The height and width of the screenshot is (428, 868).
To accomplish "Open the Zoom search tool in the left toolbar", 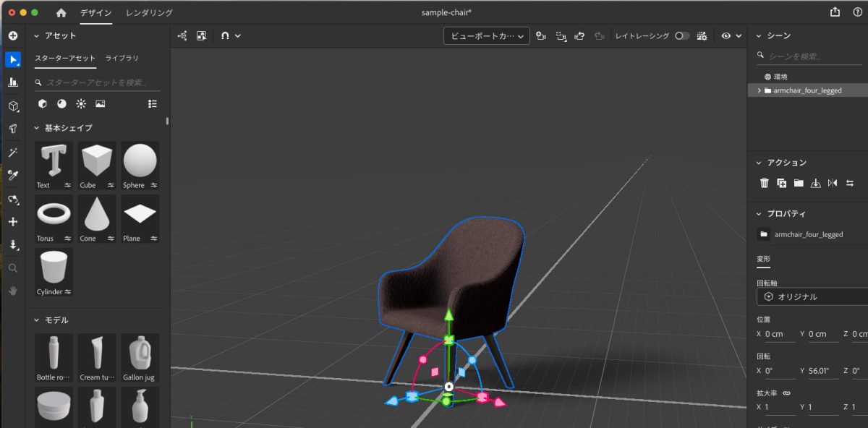I will pos(13,267).
